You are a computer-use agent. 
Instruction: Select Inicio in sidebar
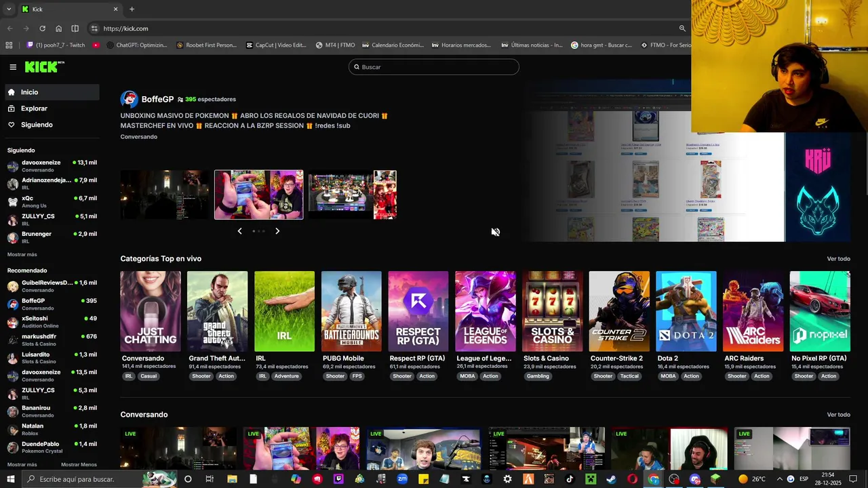point(52,92)
